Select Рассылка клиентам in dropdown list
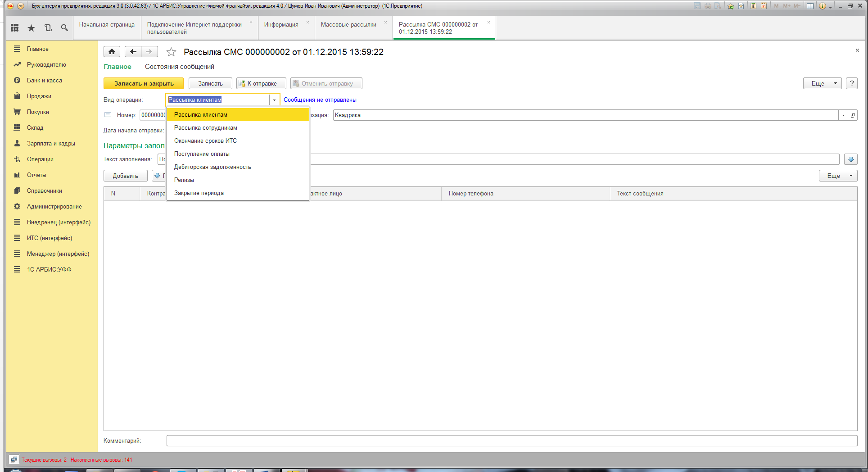This screenshot has height=472, width=868. pos(238,115)
